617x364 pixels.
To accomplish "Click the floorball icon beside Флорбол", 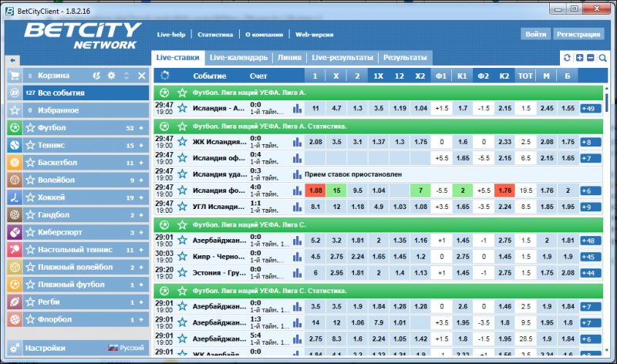I will click(x=15, y=319).
